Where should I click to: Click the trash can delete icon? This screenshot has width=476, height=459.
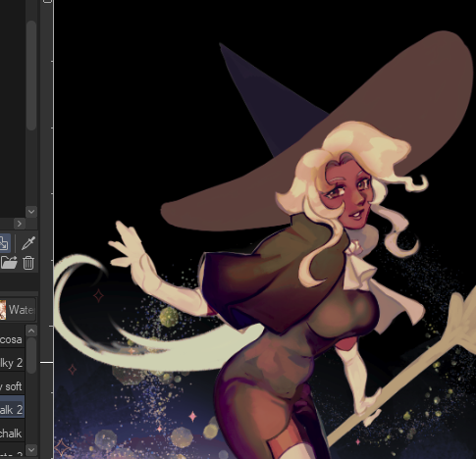tap(28, 263)
